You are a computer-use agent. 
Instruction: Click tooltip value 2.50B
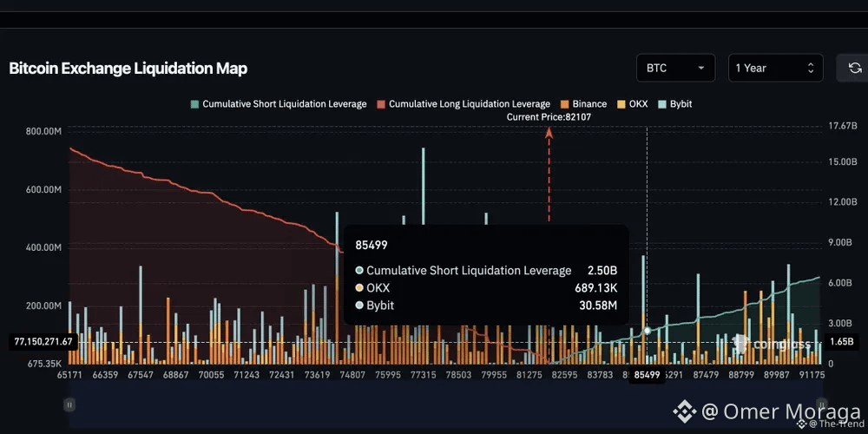[602, 271]
